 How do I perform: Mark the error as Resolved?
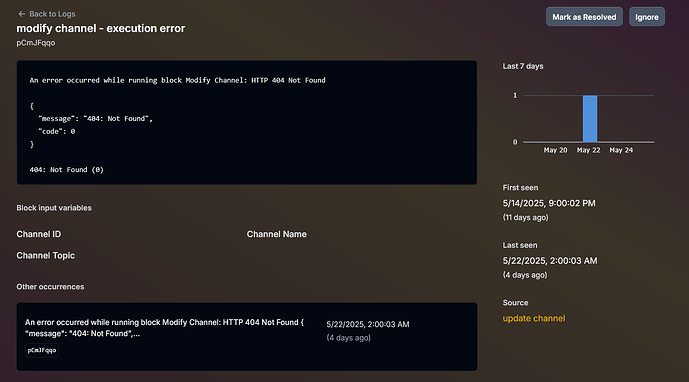584,17
